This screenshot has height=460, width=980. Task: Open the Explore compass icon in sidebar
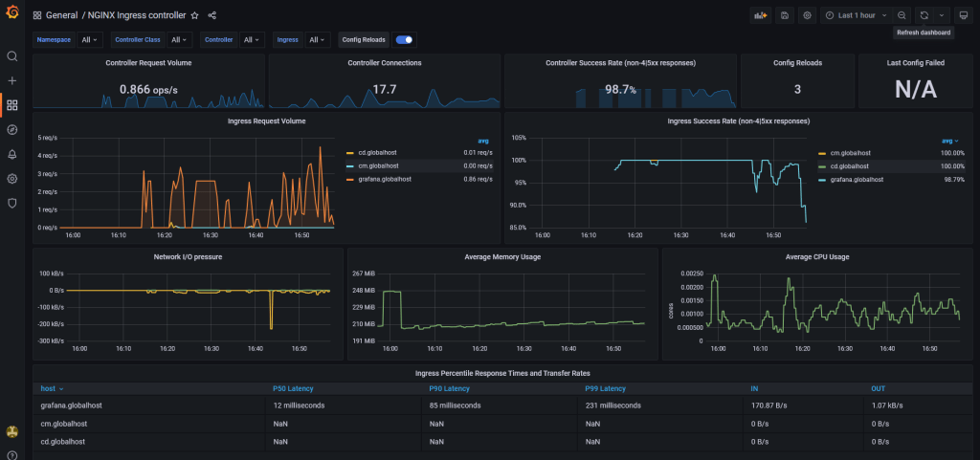click(x=12, y=129)
